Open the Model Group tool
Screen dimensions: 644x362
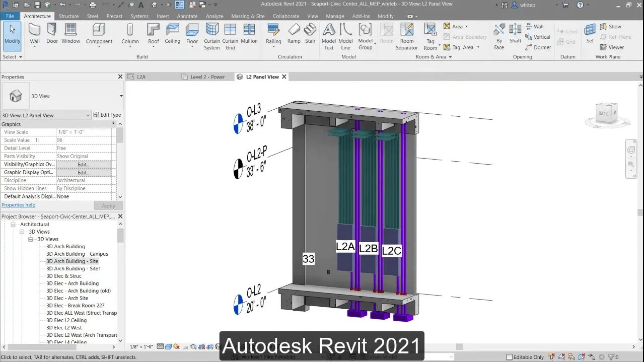tap(366, 36)
